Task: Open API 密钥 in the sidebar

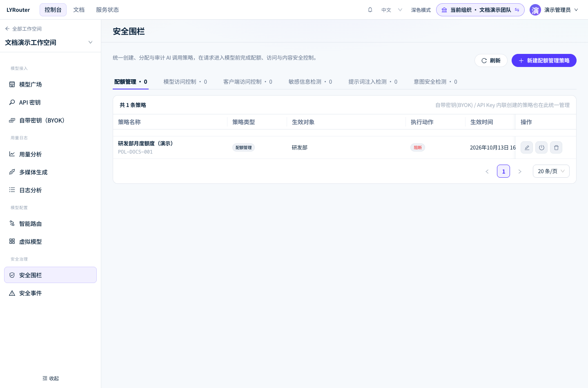Action: 50,103
